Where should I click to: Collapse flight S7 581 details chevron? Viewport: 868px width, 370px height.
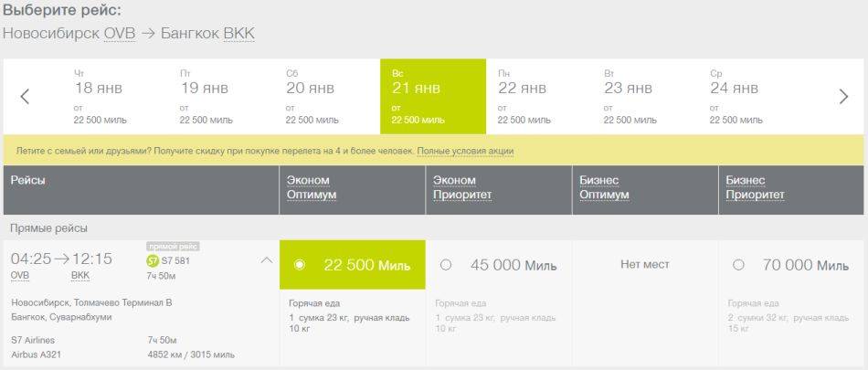tap(267, 259)
